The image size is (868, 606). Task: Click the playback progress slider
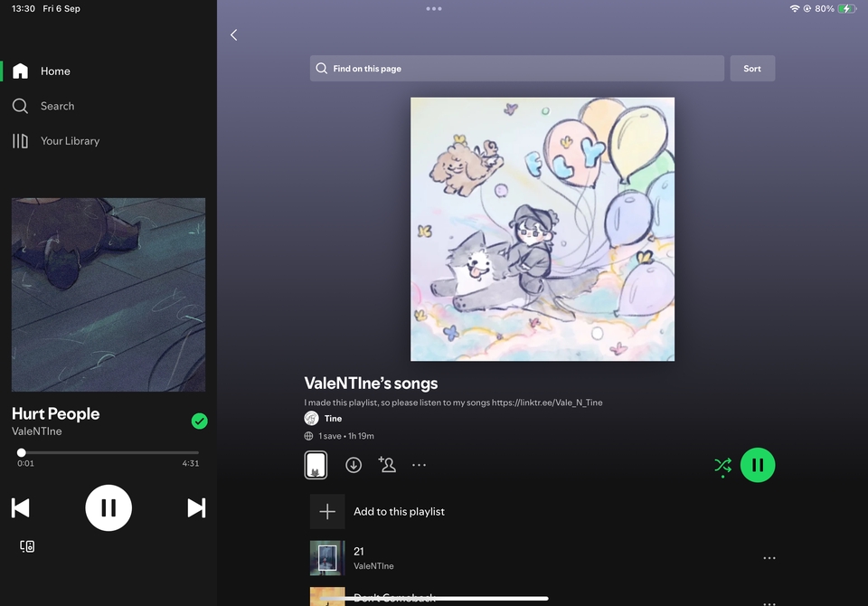(108, 452)
